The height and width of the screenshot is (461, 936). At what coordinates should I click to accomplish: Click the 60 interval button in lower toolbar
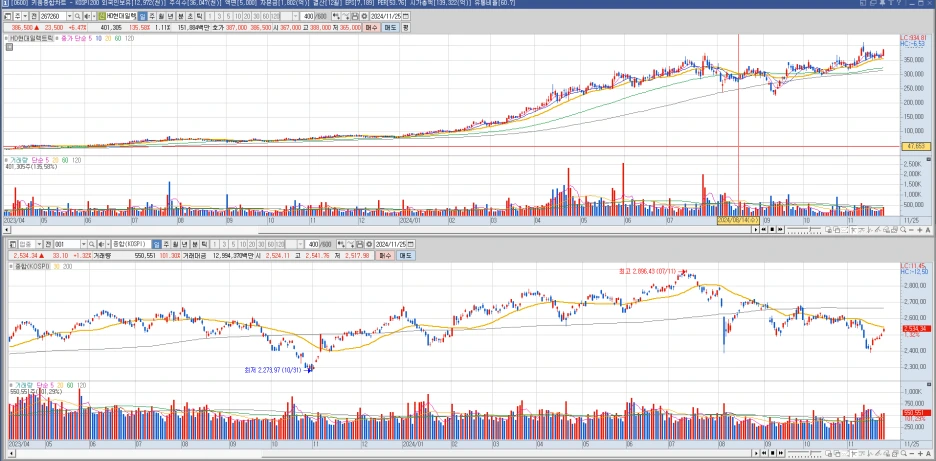pyautogui.click(x=271, y=244)
